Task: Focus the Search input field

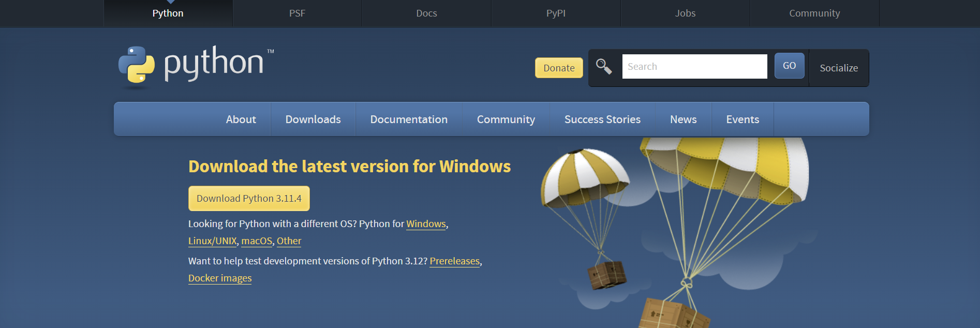Action: 694,66
